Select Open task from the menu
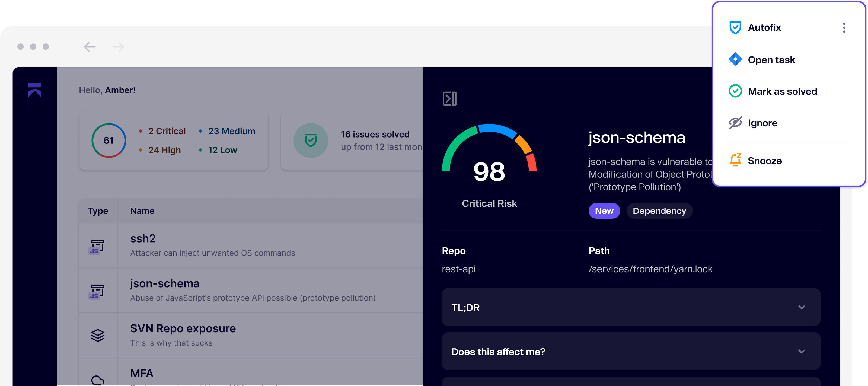 click(772, 59)
